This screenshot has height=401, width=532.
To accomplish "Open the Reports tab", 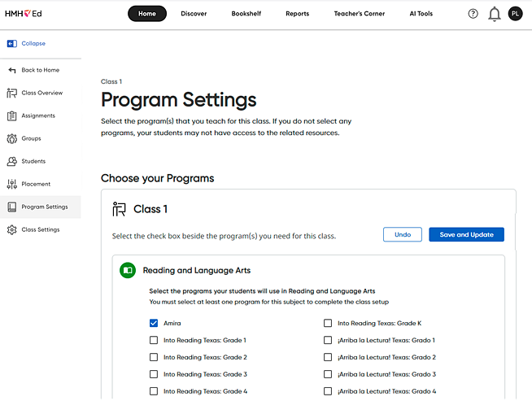I will [x=297, y=14].
